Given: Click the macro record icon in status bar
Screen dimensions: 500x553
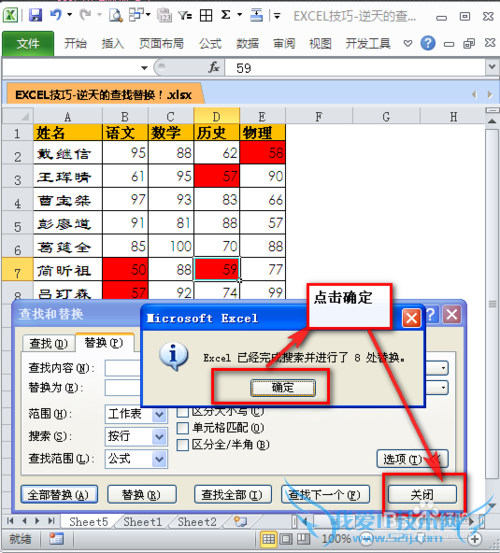Looking at the screenshot, I should coord(56,539).
